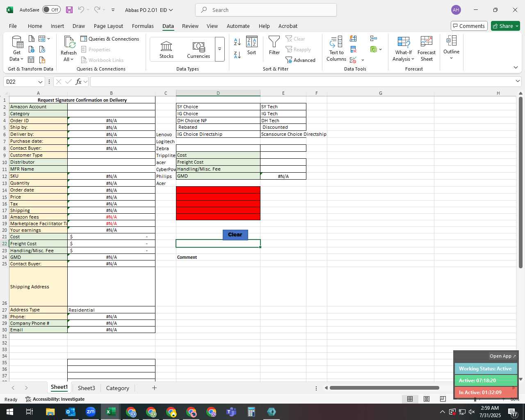This screenshot has height=420, width=525.
Task: Open Category worksheet tab
Action: (x=117, y=388)
